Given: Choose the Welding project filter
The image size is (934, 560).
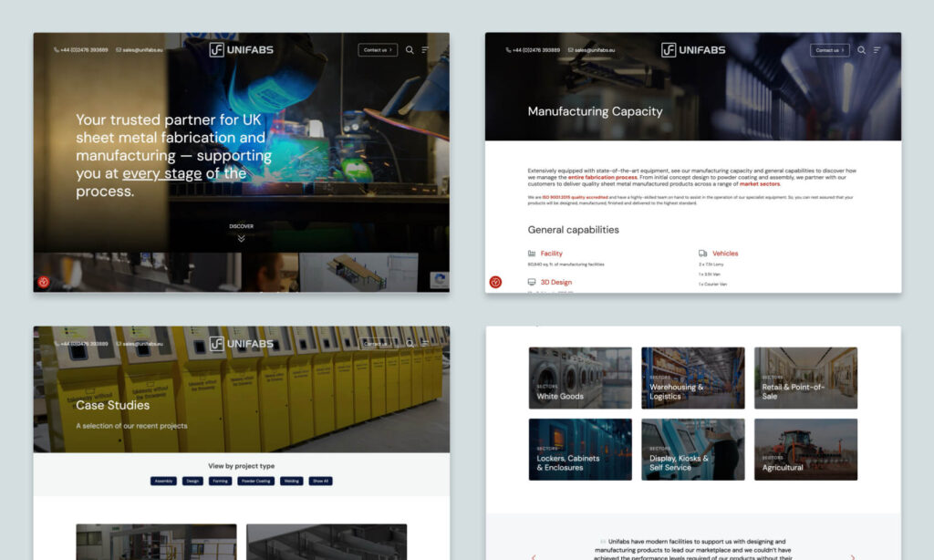Looking at the screenshot, I should 291,481.
